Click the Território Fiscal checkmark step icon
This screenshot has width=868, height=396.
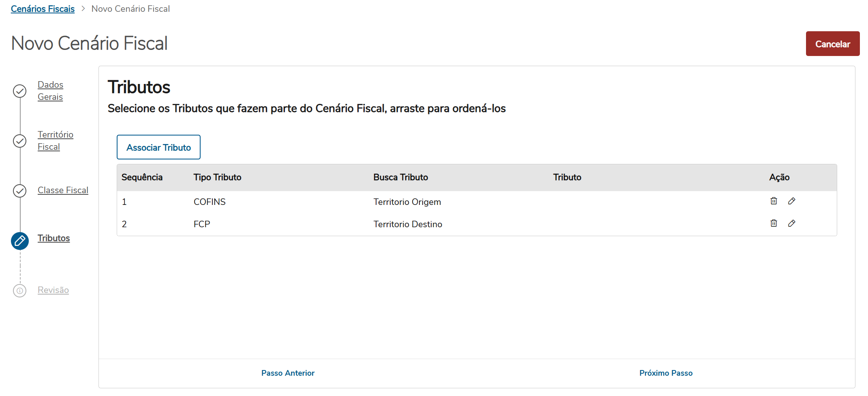point(20,141)
